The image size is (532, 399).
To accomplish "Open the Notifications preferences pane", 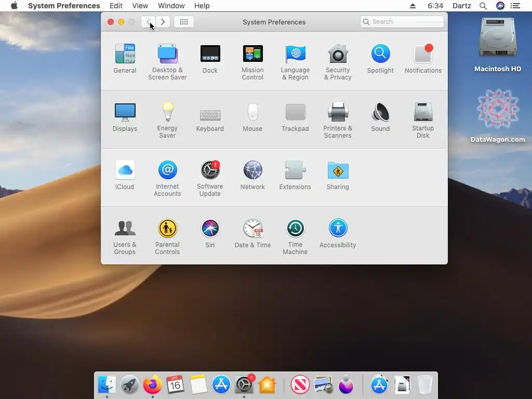I will click(423, 58).
